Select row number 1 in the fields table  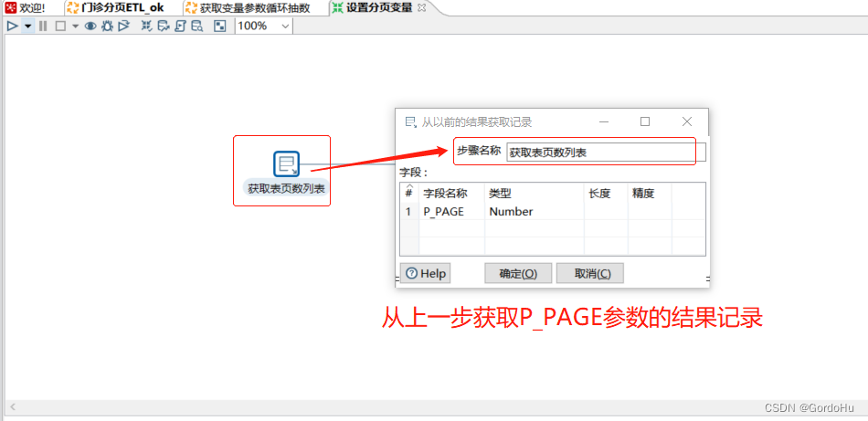click(x=409, y=212)
